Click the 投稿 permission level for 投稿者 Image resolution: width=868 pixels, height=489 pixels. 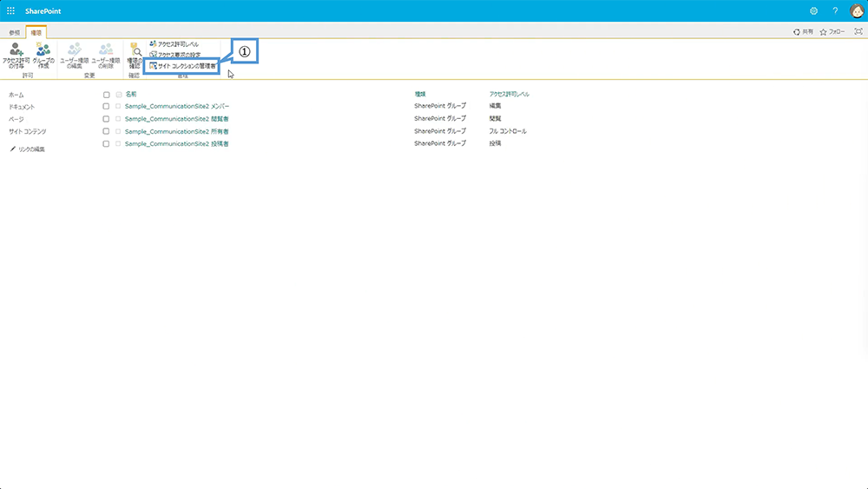tap(495, 143)
